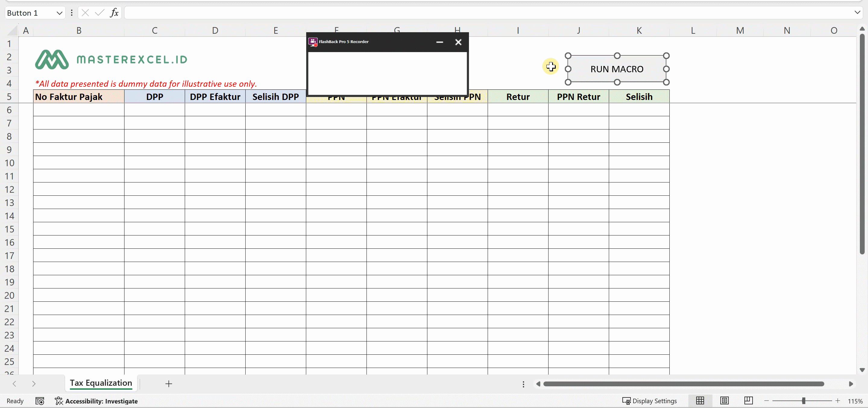The image size is (868, 408).
Task: Click Name Box resize options dots
Action: [x=72, y=13]
